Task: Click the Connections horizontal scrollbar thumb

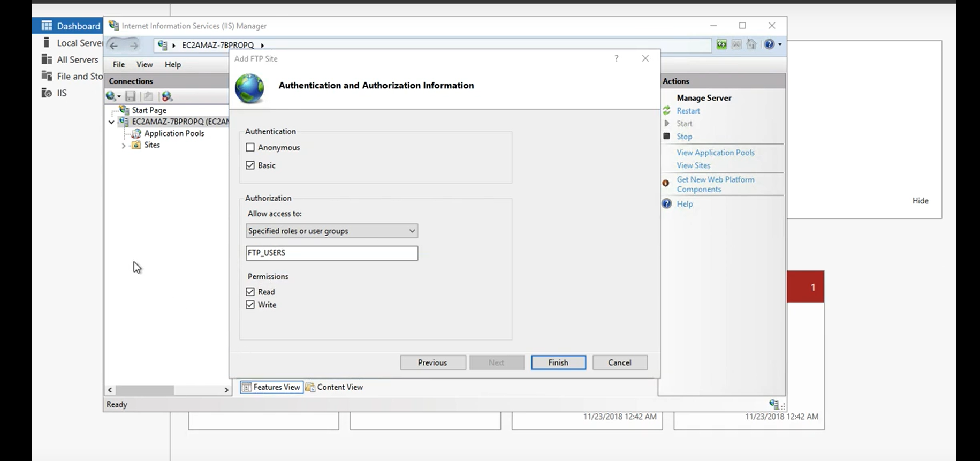Action: (x=145, y=390)
